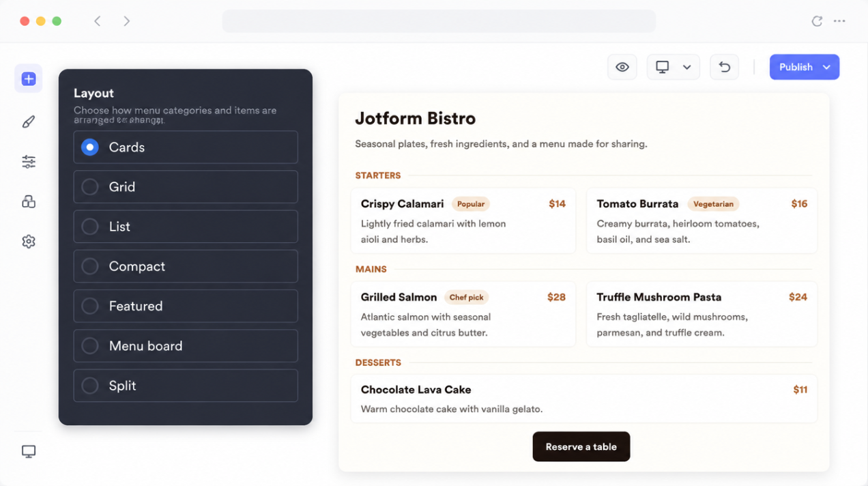868x486 pixels.
Task: Click the Lightly fried calamari description
Action: pyautogui.click(x=433, y=231)
